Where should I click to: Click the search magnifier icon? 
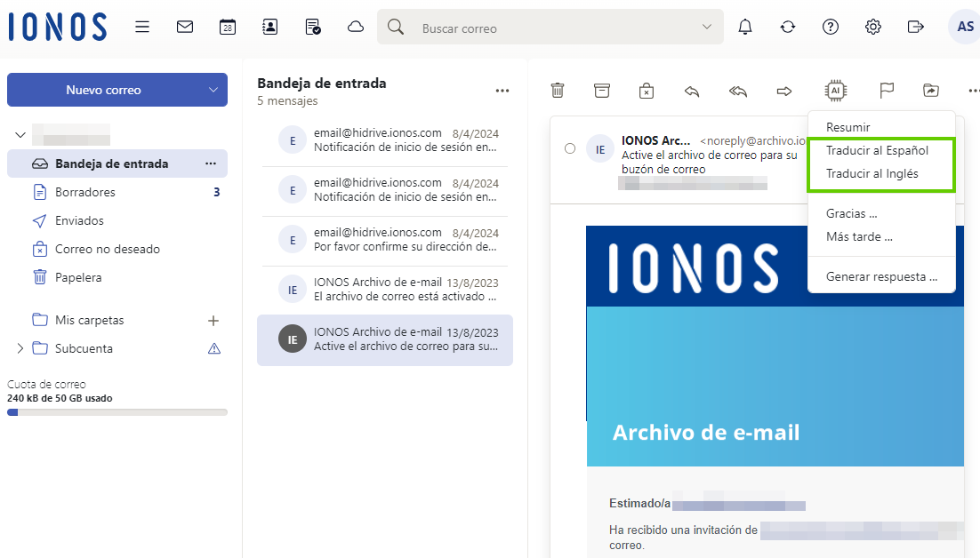coord(396,27)
